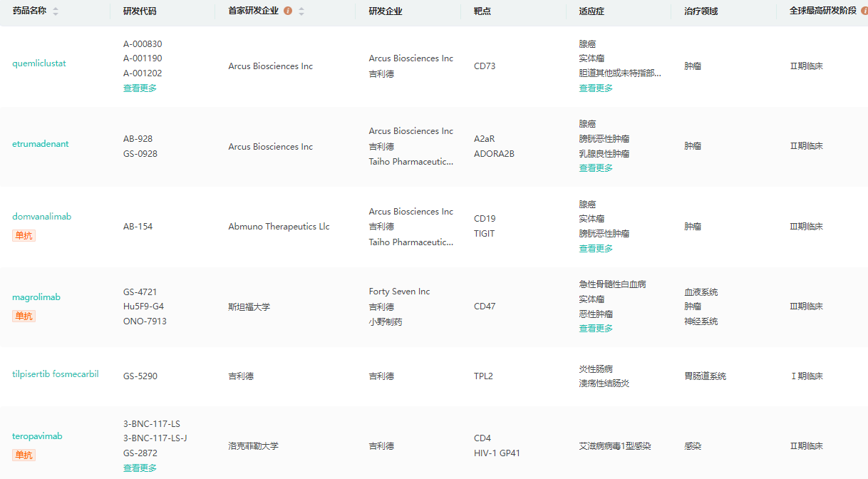Click the 研发代码 column header
The width and height of the screenshot is (868, 479).
pyautogui.click(x=140, y=11)
